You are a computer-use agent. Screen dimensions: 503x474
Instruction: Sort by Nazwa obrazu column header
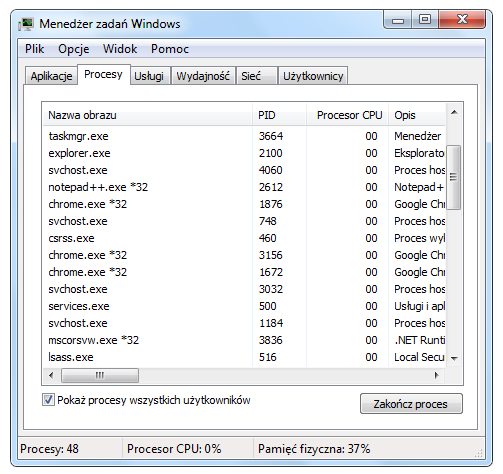[x=147, y=115]
